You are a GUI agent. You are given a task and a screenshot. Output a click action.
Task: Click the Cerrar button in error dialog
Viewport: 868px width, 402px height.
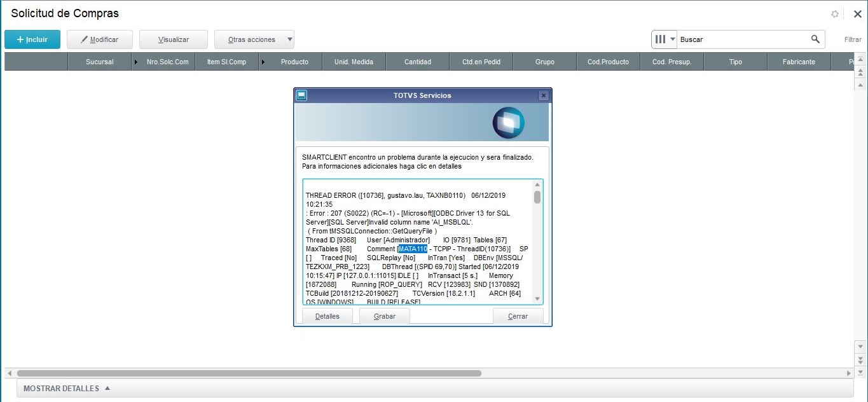point(518,316)
